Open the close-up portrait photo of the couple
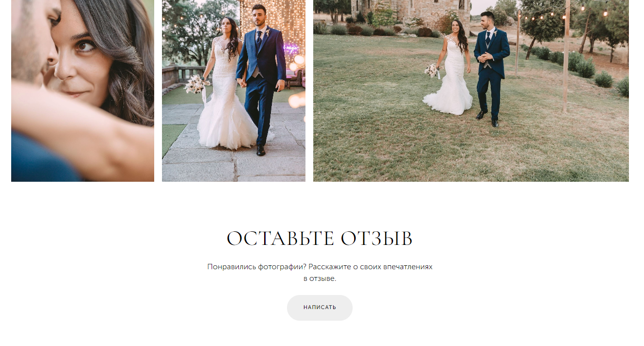Screen dimensions: 644x346 pyautogui.click(x=83, y=90)
